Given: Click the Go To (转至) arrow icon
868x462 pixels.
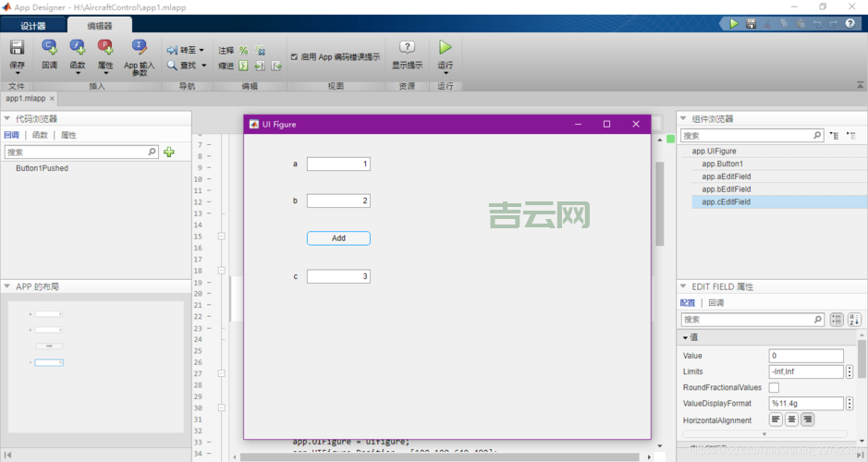Looking at the screenshot, I should tap(172, 50).
